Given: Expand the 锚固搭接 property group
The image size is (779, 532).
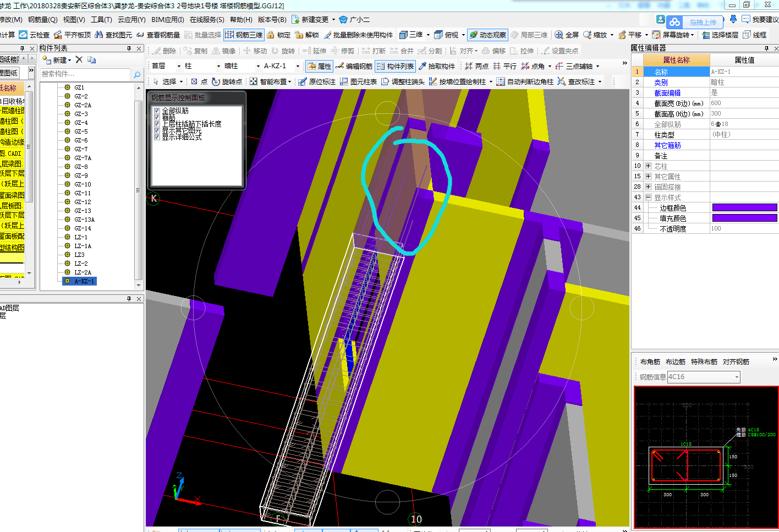Looking at the screenshot, I should tap(648, 187).
